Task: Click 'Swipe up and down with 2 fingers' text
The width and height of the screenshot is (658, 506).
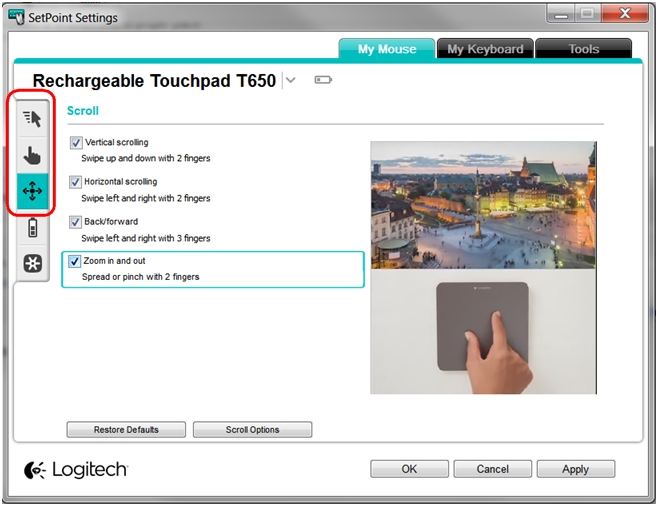Action: pos(146,158)
